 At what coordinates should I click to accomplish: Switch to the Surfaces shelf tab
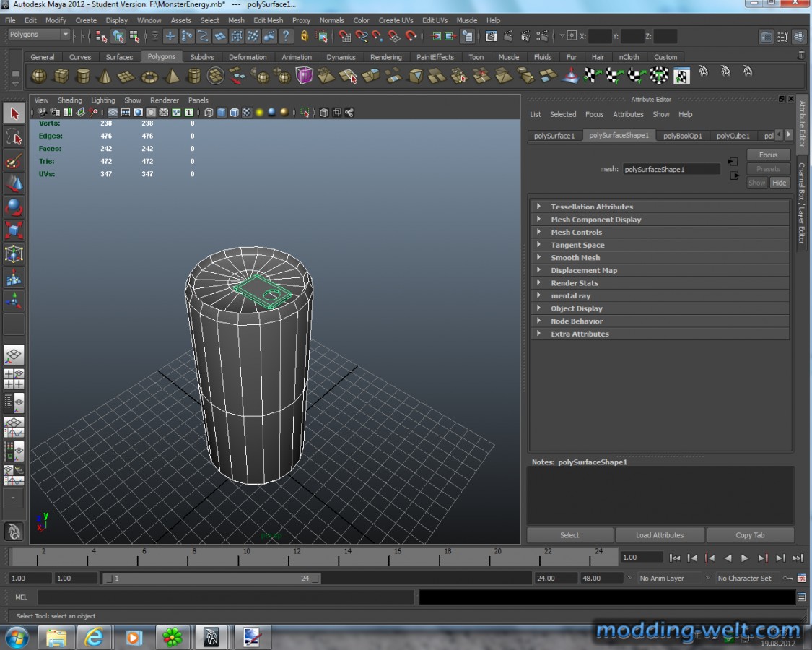tap(119, 57)
